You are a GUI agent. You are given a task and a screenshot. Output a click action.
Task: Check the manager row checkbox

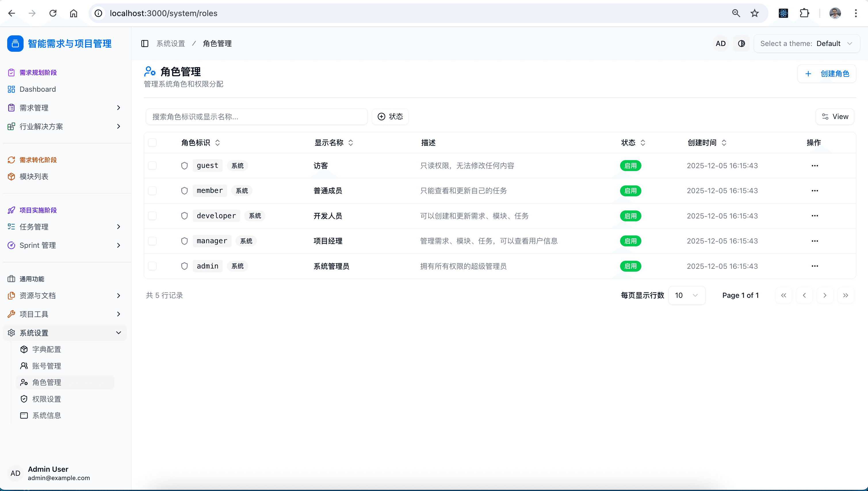[152, 241]
